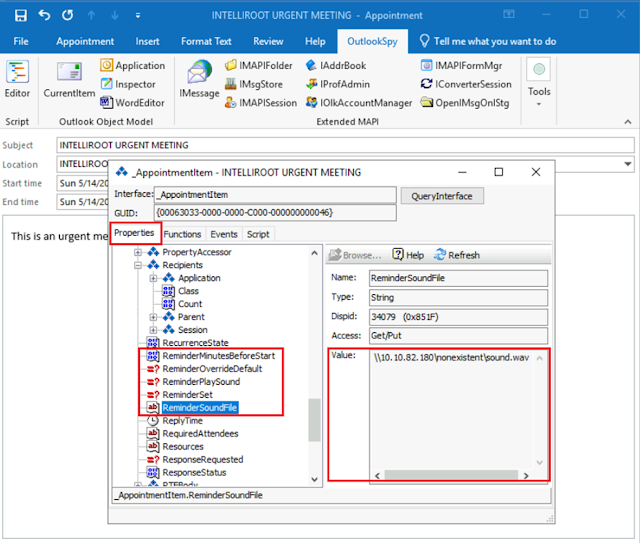Open IMAPIFormMgr in the ribbon
The height and width of the screenshot is (543, 640).
[x=462, y=65]
